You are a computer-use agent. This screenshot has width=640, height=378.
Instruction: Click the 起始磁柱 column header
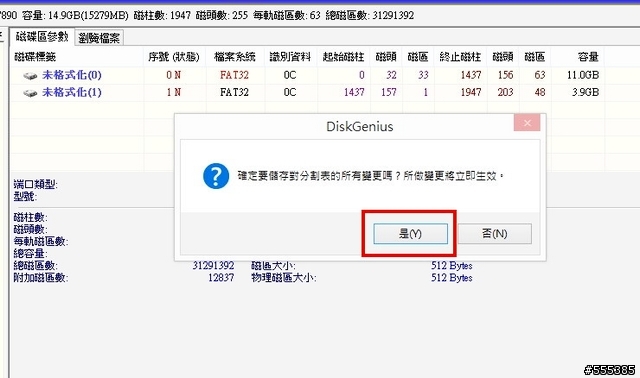click(343, 57)
